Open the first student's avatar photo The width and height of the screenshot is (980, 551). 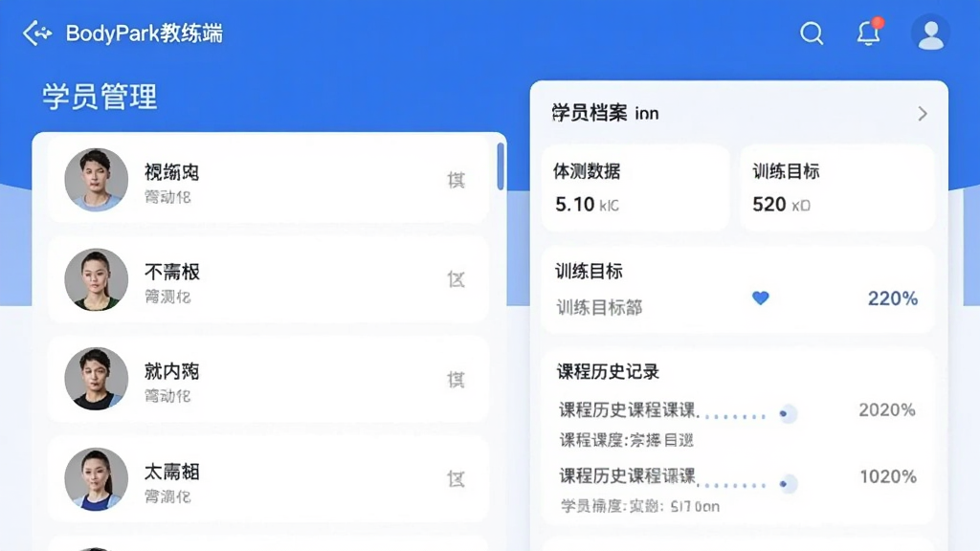pos(97,179)
